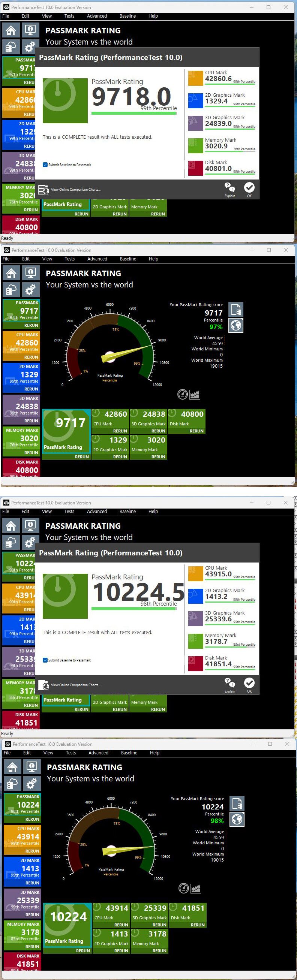Image resolution: width=297 pixels, height=980 pixels.
Task: Open Home icon in window behind 9718.0 dialog
Action: point(11,30)
